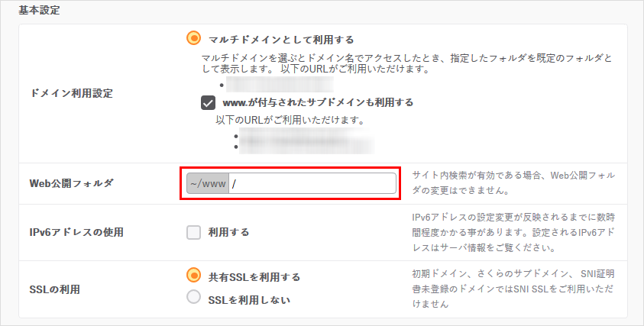This screenshot has height=326, width=644.
Task: Click the ~/www prefix in the folder field
Action: pos(208,184)
